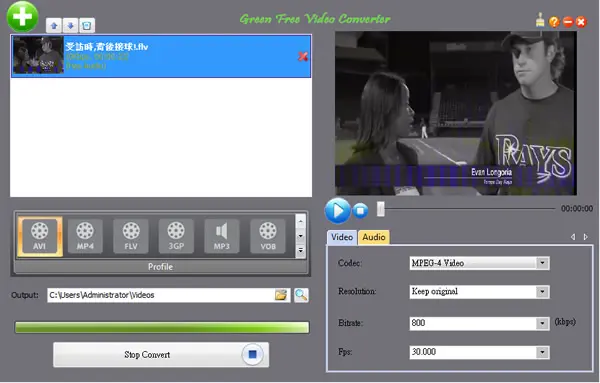This screenshot has height=383, width=600.
Task: Expand the Bitrate dropdown
Action: point(542,324)
